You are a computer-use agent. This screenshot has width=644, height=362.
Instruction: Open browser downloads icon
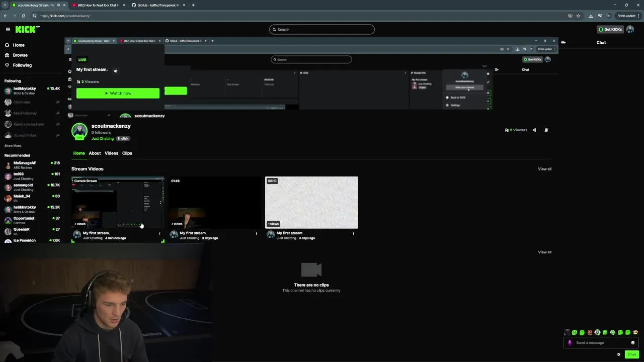(591, 16)
